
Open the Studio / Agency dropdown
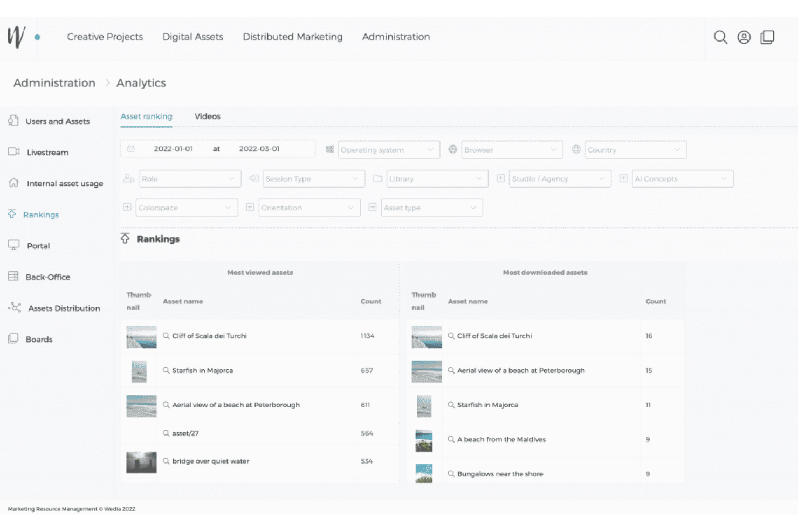tap(560, 179)
